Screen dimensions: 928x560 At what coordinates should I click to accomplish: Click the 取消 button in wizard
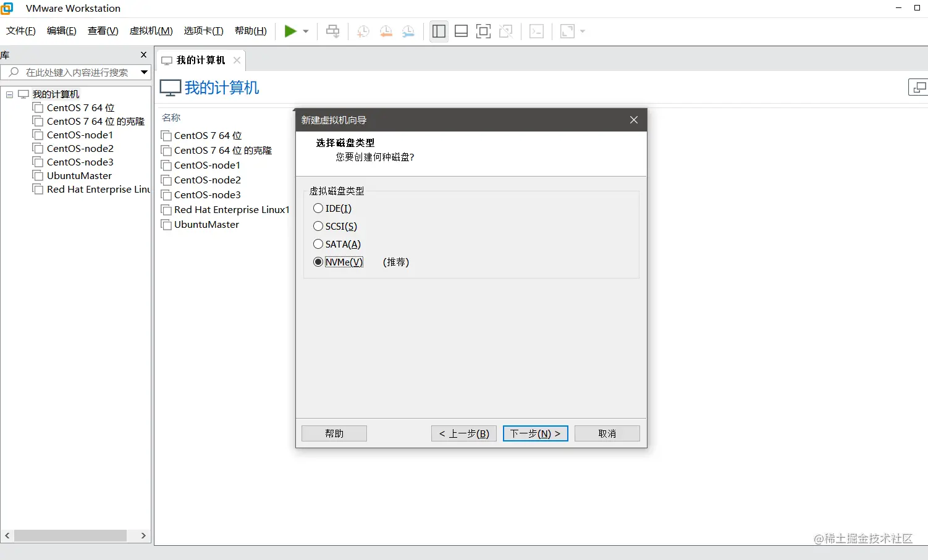coord(607,433)
